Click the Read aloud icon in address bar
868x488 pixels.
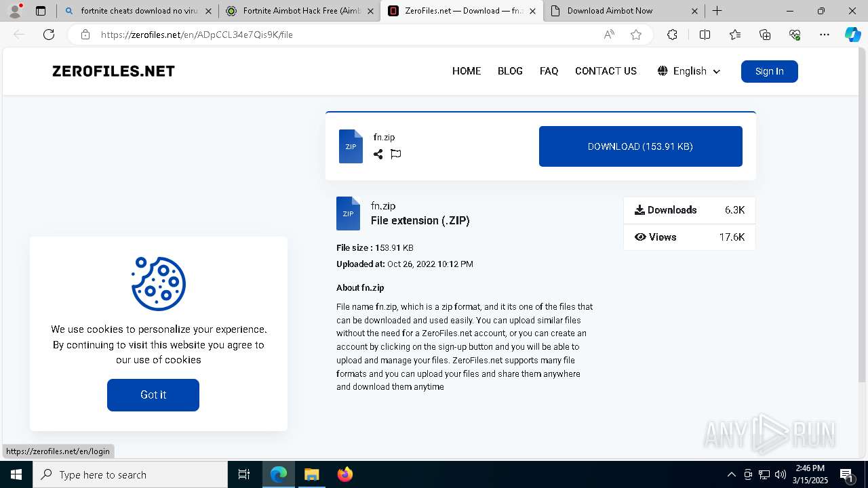(x=609, y=35)
